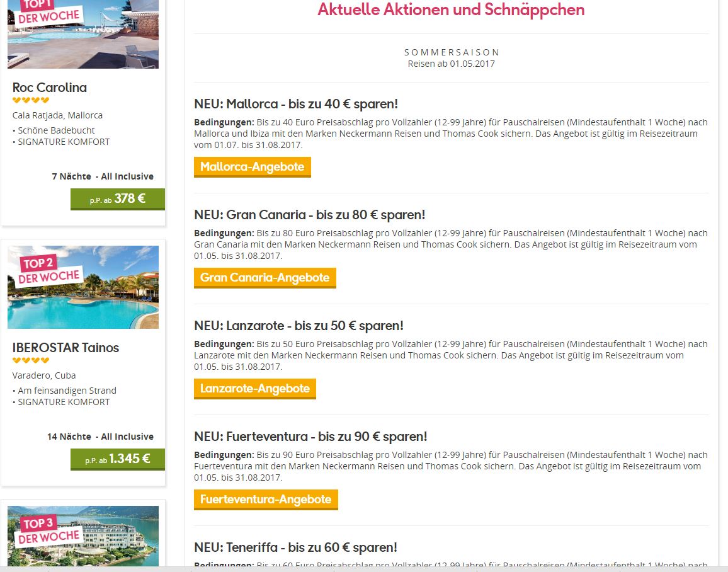Click the Roc Carolina hotel image
The height and width of the screenshot is (572, 728).
point(83,35)
